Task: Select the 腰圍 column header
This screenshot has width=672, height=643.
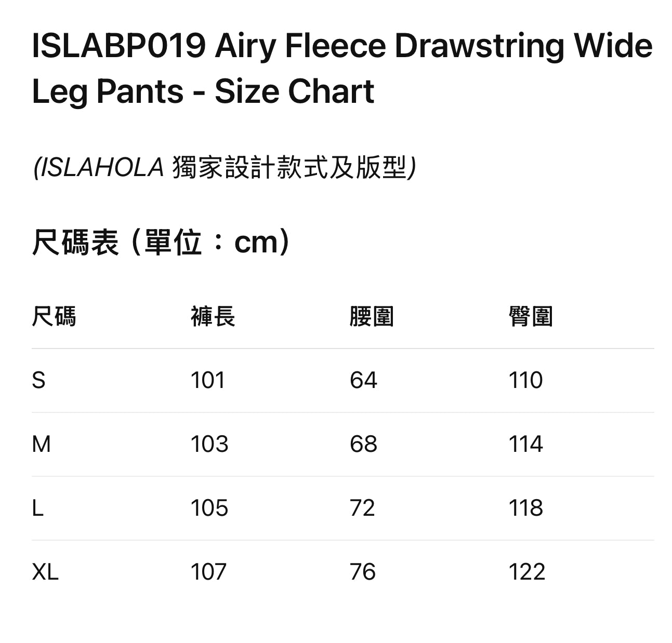Action: [x=372, y=316]
